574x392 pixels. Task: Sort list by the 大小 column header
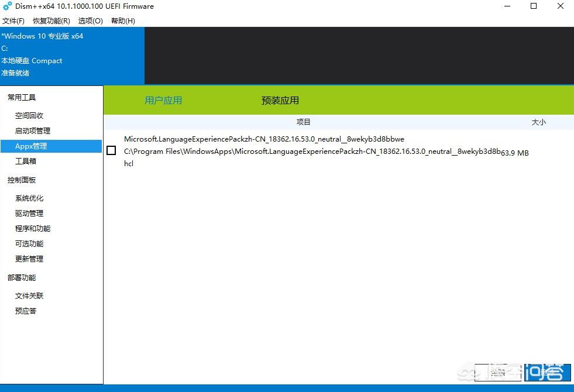538,122
